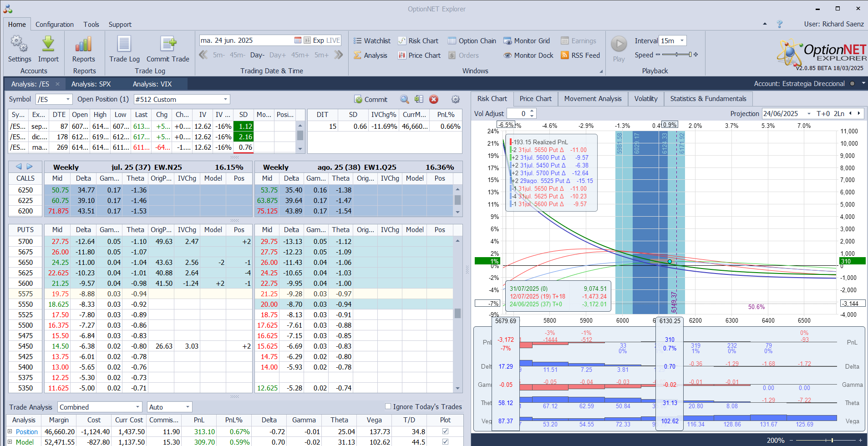Image resolution: width=868 pixels, height=446 pixels.
Task: Open the account selector dropdown arrow
Action: pyautogui.click(x=863, y=84)
